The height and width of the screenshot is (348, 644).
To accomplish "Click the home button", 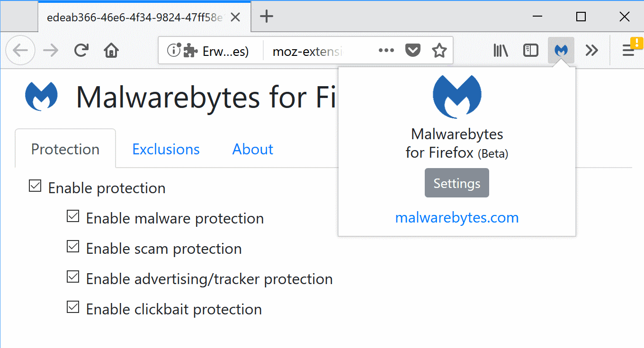I will [111, 50].
